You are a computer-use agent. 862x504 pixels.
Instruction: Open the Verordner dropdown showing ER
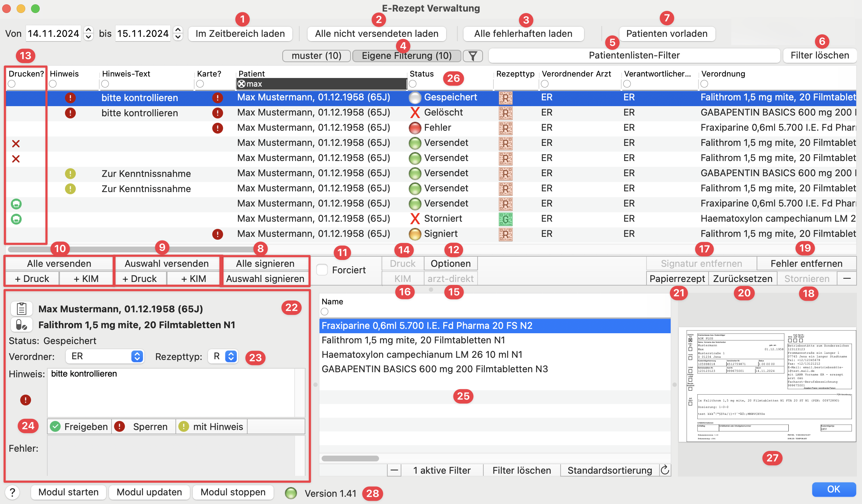click(105, 356)
